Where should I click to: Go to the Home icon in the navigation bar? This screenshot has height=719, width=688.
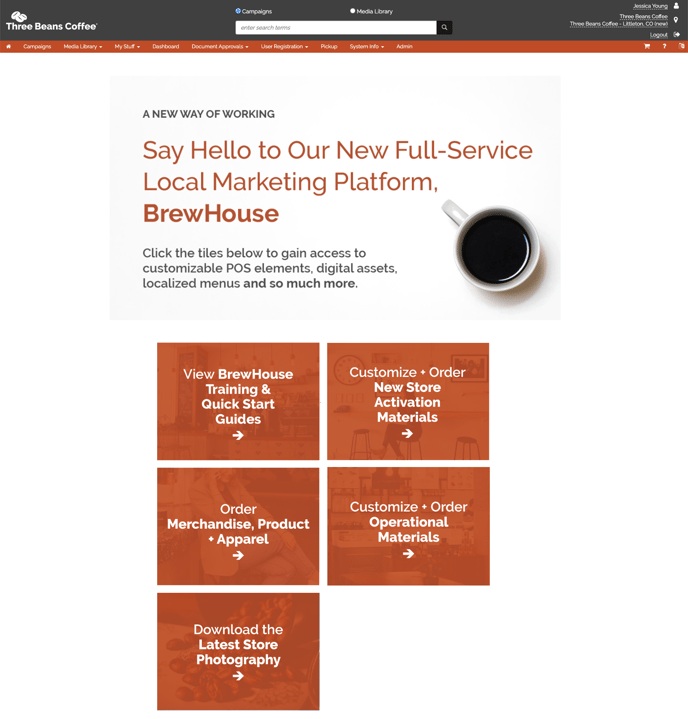[x=8, y=46]
